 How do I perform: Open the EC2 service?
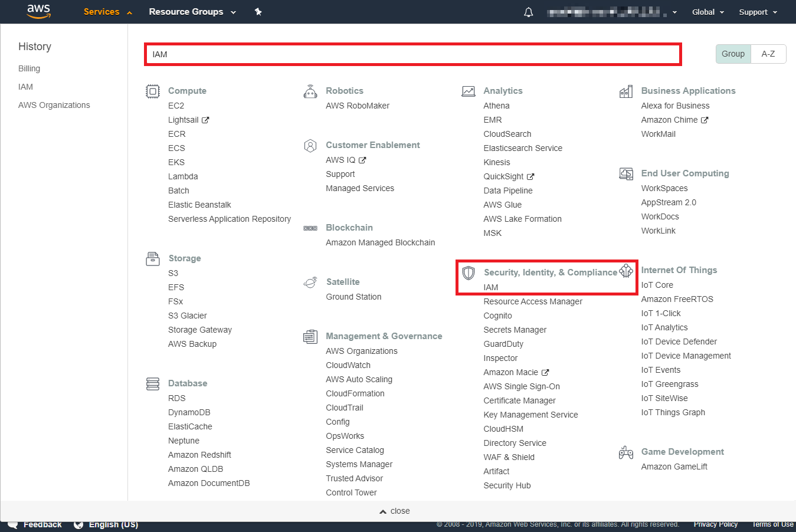pos(176,106)
